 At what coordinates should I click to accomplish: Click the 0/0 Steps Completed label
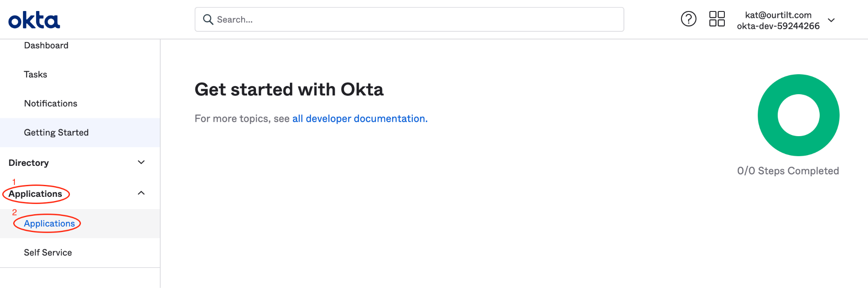coord(788,171)
